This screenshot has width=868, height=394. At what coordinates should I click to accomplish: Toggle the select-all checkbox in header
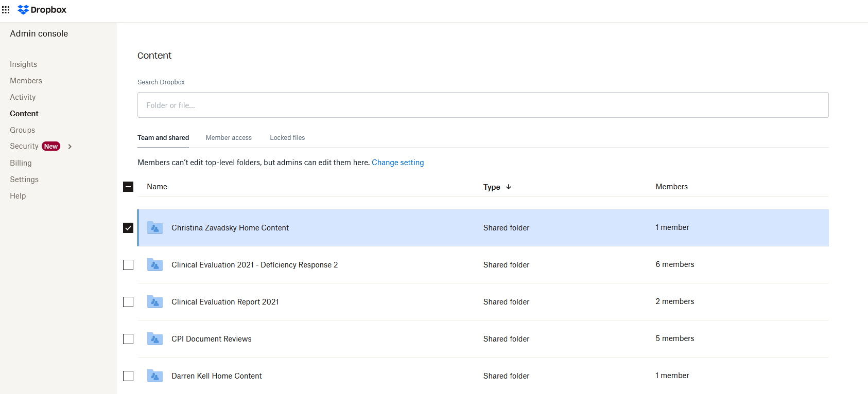(128, 187)
